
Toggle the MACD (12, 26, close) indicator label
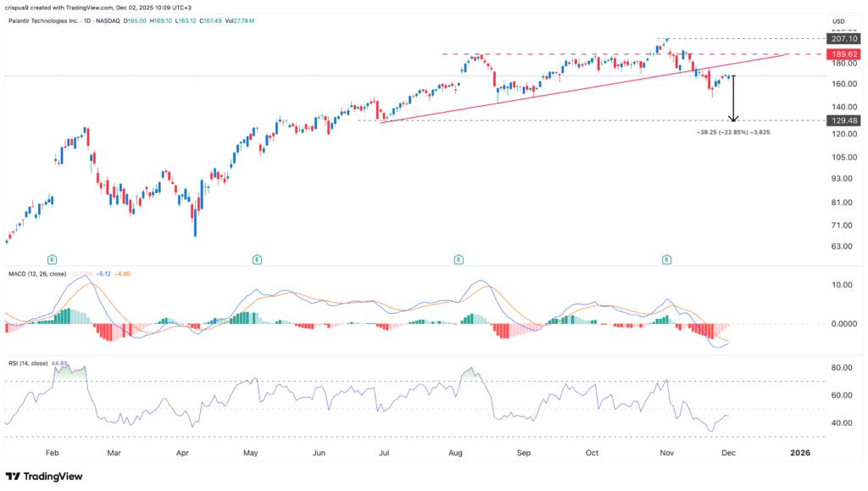click(36, 274)
